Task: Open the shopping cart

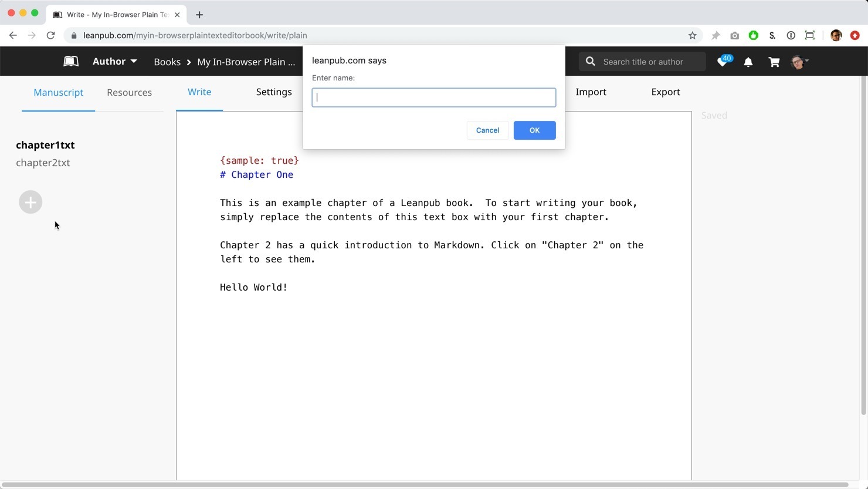Action: 774,62
